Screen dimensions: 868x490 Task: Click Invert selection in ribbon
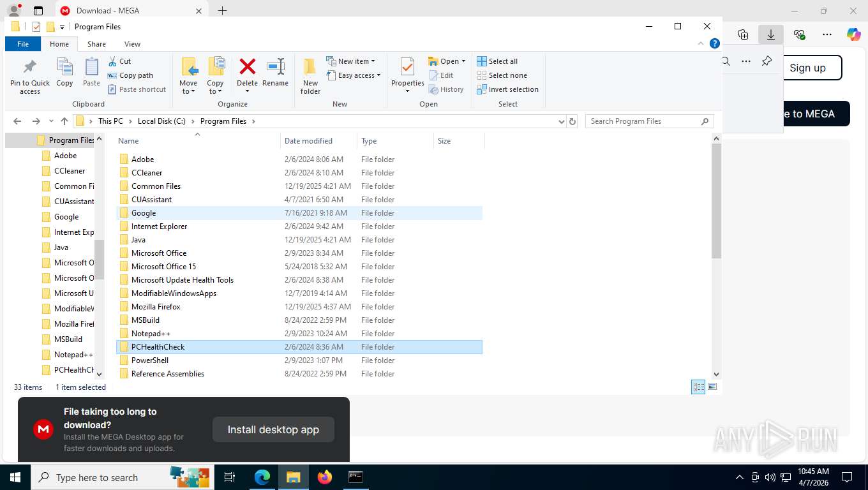507,89
